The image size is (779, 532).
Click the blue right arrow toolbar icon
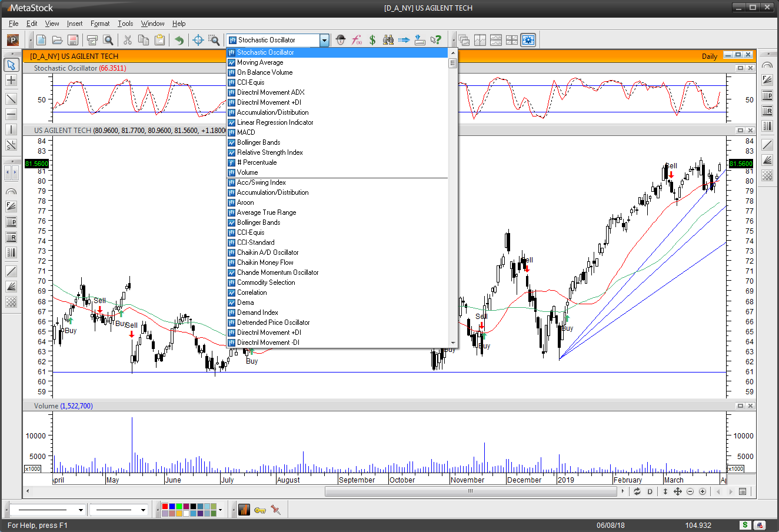tap(404, 40)
